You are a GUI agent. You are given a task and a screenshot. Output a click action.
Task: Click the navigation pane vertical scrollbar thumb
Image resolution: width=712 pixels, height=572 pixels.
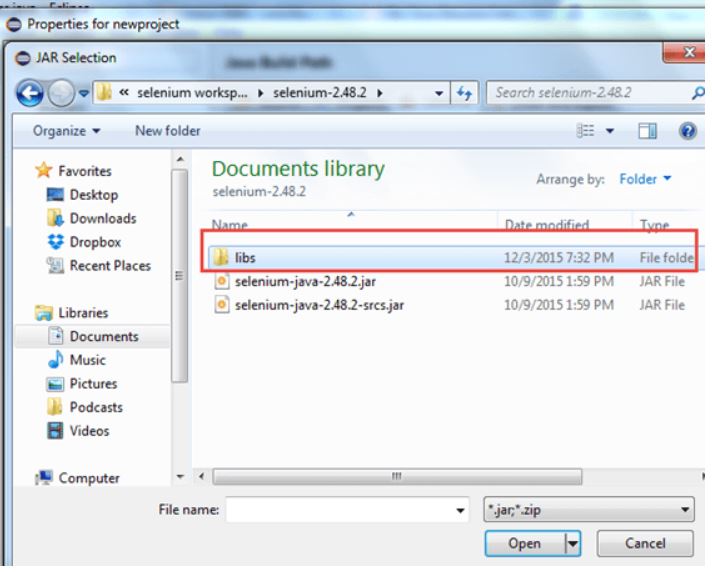pyautogui.click(x=180, y=276)
